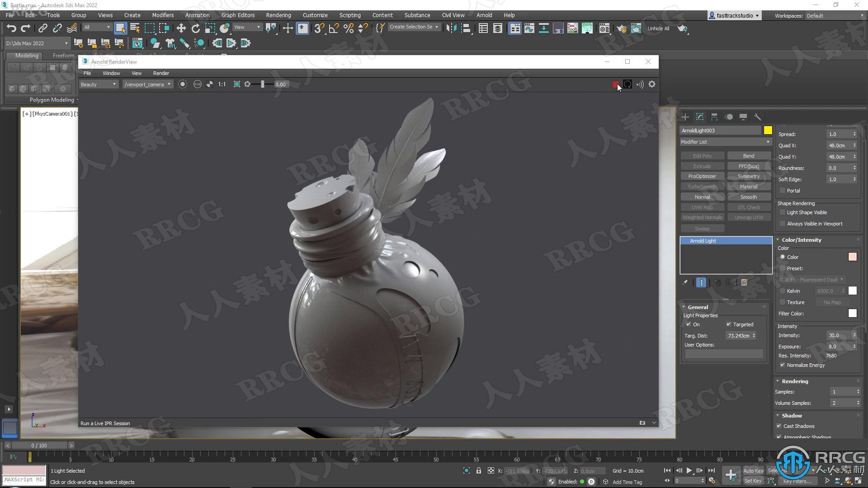Open the Hierarchy command panel tab
The image size is (868, 488).
(x=714, y=117)
